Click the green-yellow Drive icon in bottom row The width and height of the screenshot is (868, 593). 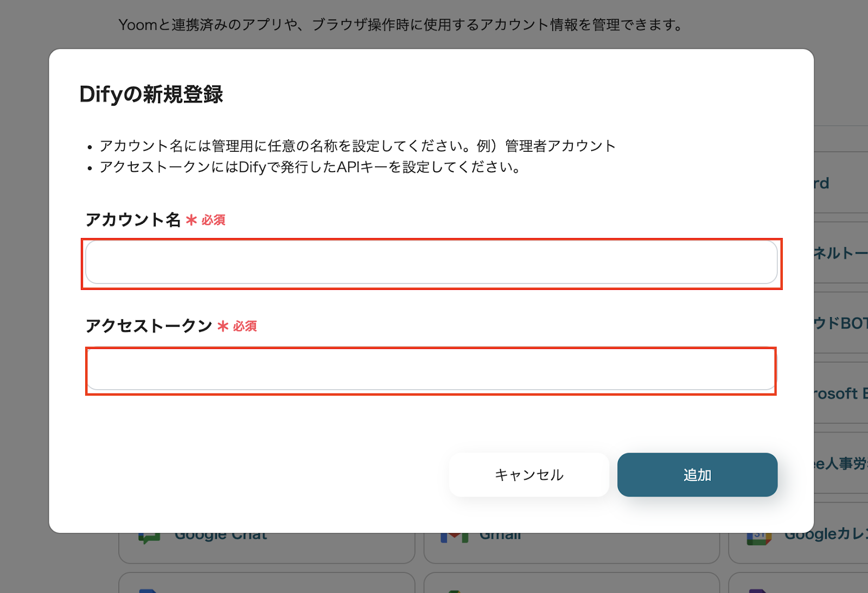point(455,591)
